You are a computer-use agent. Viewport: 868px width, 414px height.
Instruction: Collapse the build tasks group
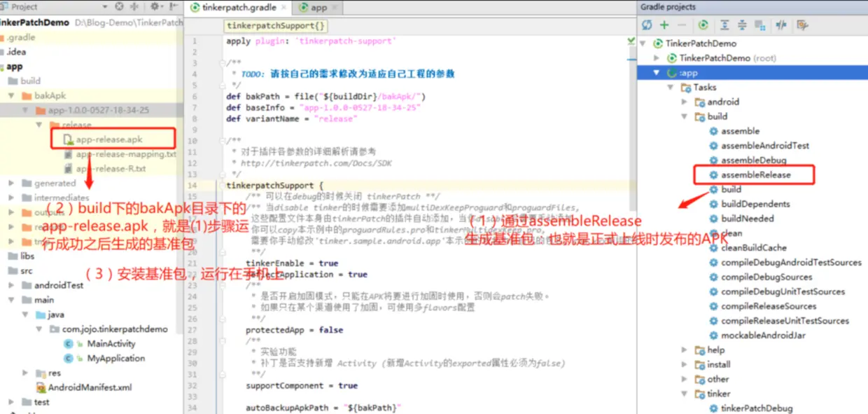685,116
